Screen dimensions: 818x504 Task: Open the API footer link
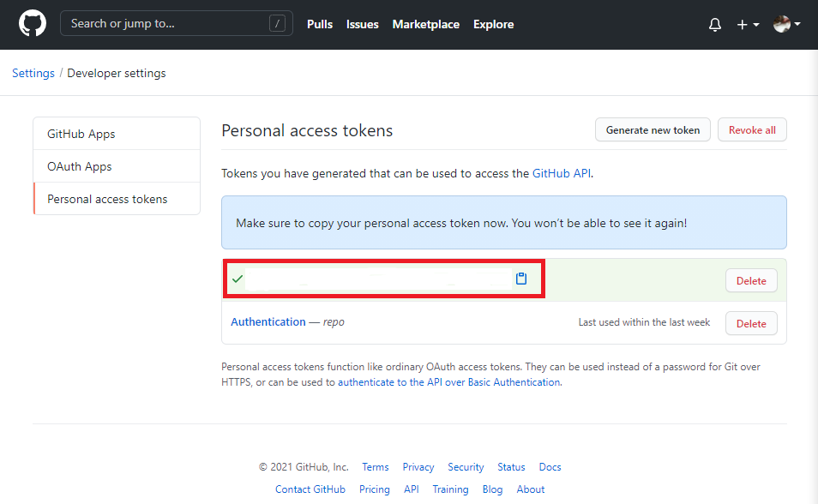click(x=412, y=489)
